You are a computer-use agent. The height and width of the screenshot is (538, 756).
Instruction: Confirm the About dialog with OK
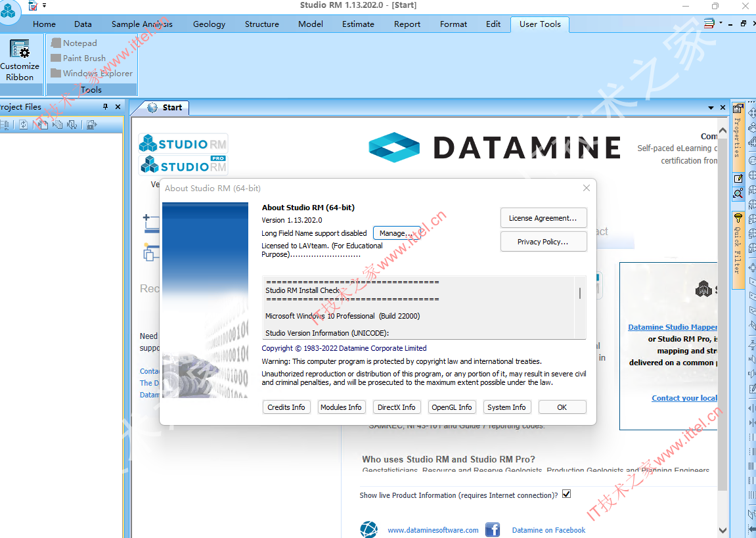pyautogui.click(x=562, y=407)
